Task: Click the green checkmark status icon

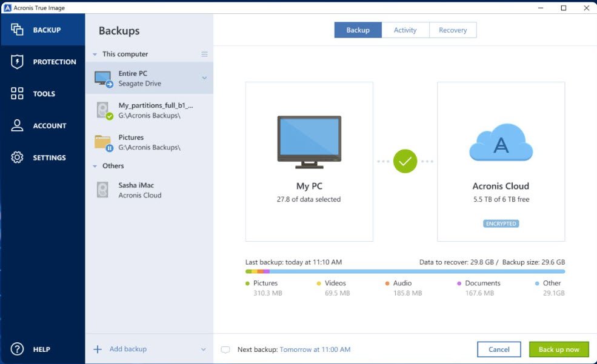Action: pyautogui.click(x=405, y=161)
